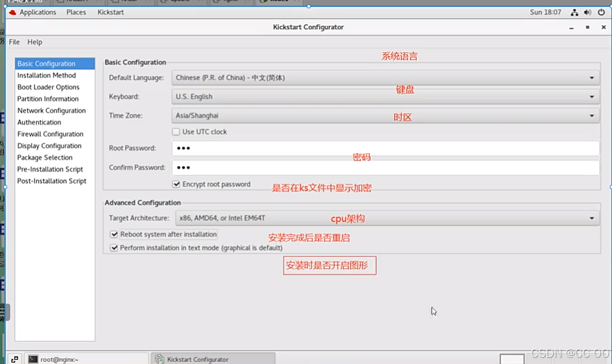This screenshot has width=612, height=364.
Task: Maximize the Kickstart Configurator window
Action: 588,27
